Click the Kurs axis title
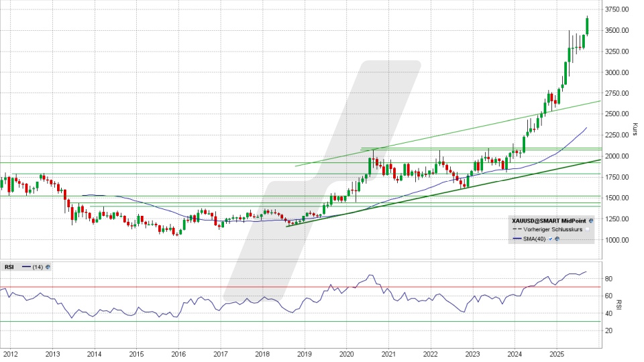 [x=635, y=129]
